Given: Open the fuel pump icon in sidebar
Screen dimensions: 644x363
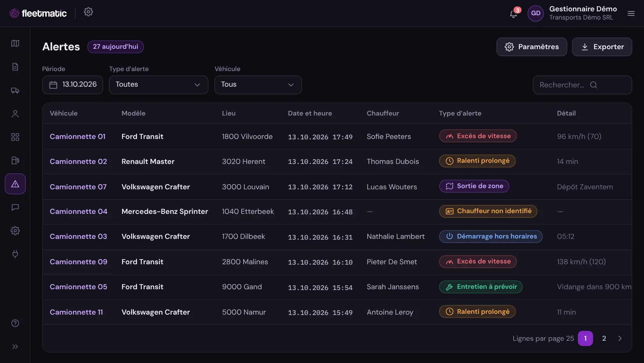Looking at the screenshot, I should (15, 160).
